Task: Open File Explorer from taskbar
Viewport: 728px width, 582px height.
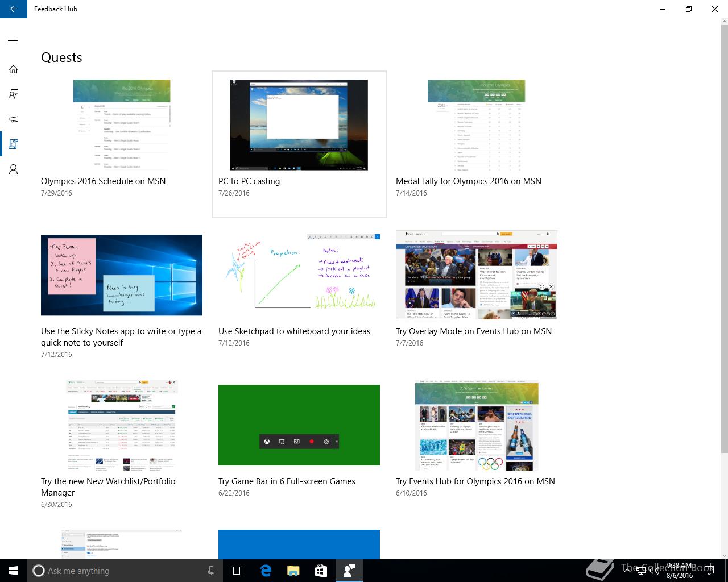Action: (x=293, y=571)
